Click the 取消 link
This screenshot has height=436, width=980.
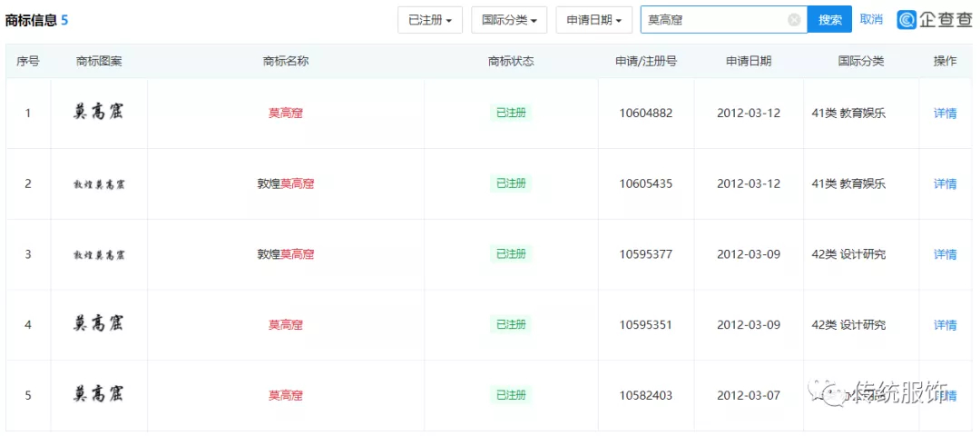871,20
